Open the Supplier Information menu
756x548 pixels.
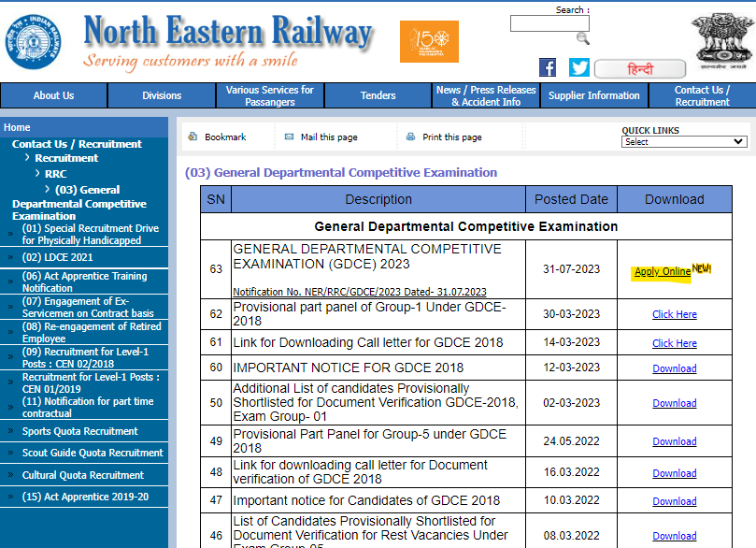click(x=594, y=95)
